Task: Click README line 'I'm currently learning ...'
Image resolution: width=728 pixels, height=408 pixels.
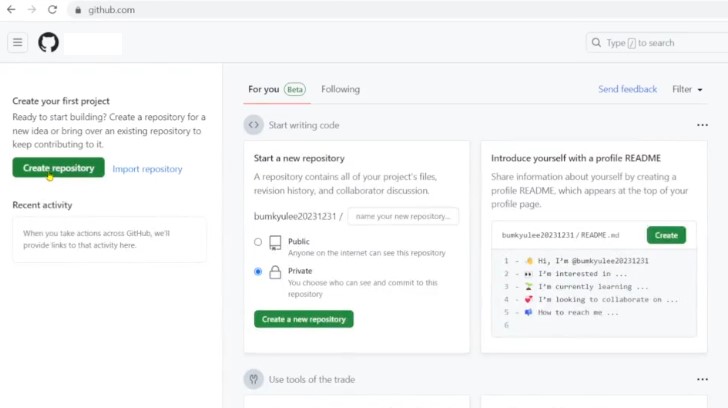Action: click(587, 287)
